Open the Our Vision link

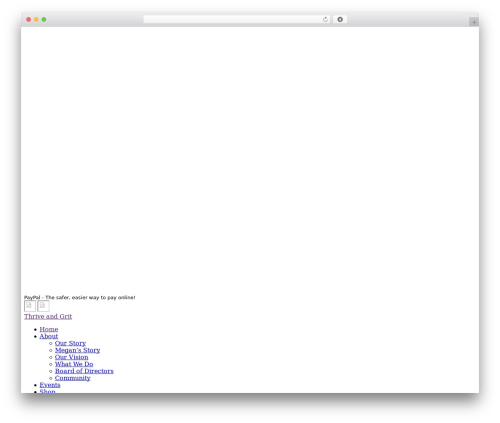(x=72, y=357)
